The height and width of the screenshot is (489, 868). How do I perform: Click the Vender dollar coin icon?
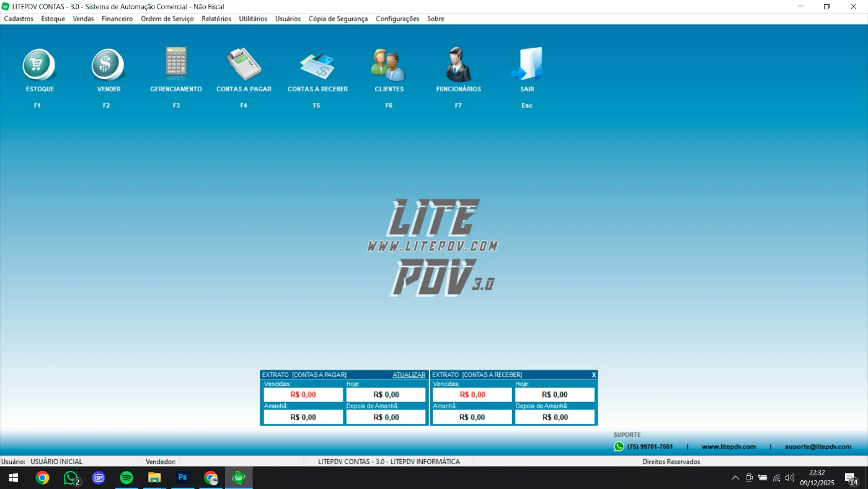108,65
